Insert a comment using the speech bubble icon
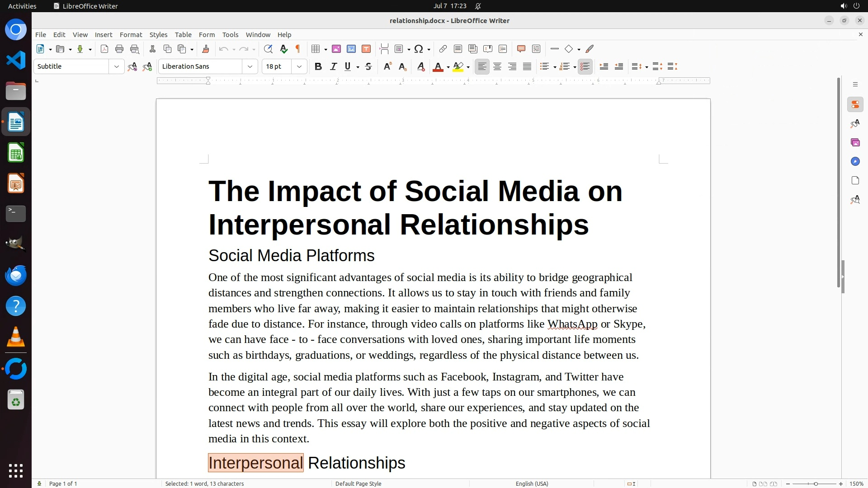The height and width of the screenshot is (488, 868). (521, 49)
